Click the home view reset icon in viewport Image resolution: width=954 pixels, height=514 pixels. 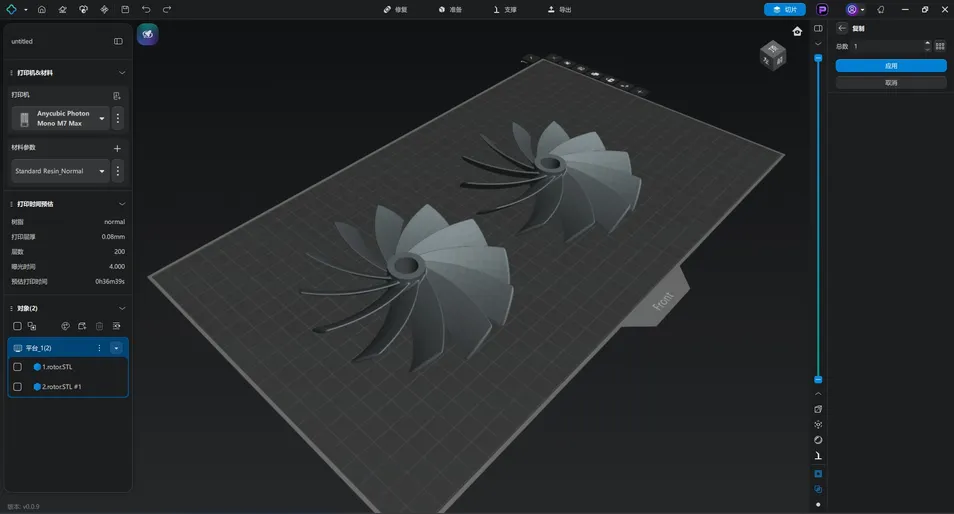[x=797, y=32]
